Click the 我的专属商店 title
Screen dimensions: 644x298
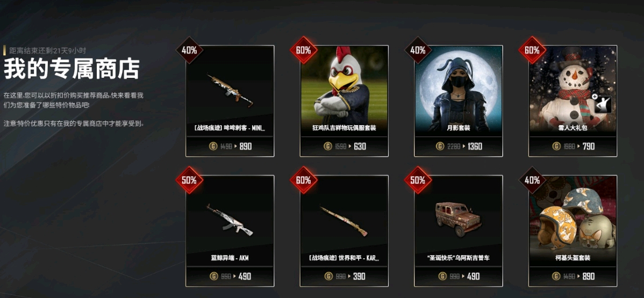click(72, 69)
